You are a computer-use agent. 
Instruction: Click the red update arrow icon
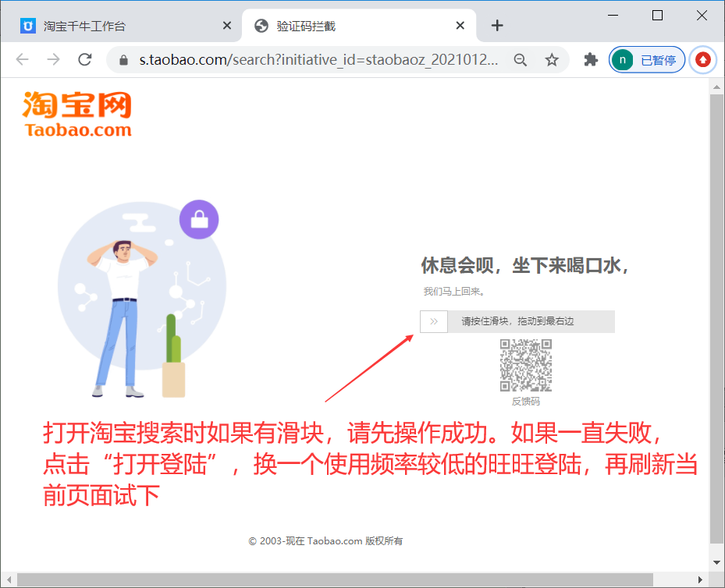[703, 60]
